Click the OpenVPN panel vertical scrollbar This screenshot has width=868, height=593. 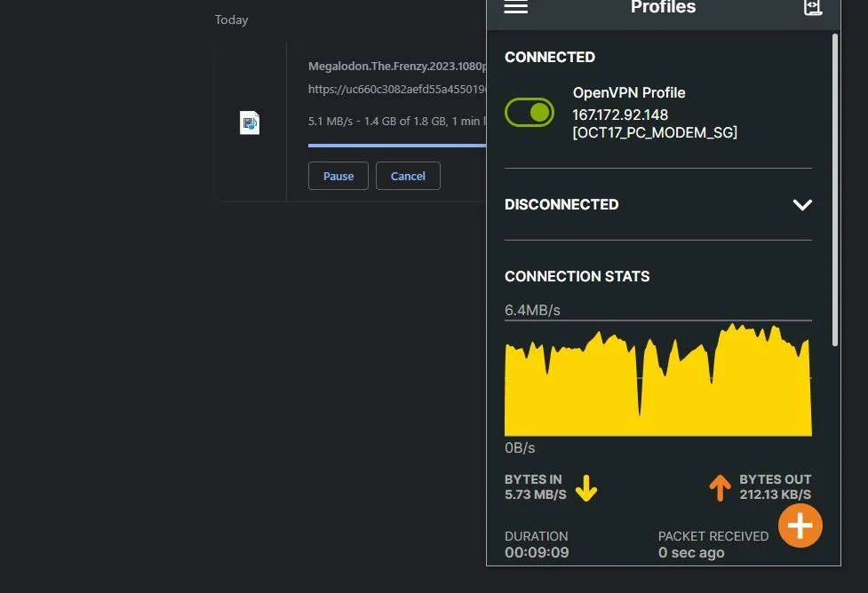835,190
